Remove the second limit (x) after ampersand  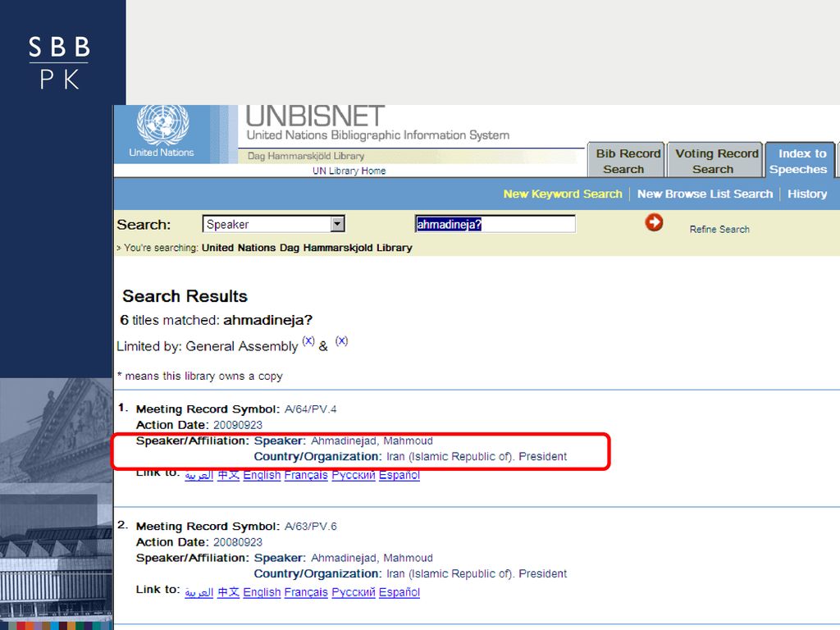click(341, 340)
